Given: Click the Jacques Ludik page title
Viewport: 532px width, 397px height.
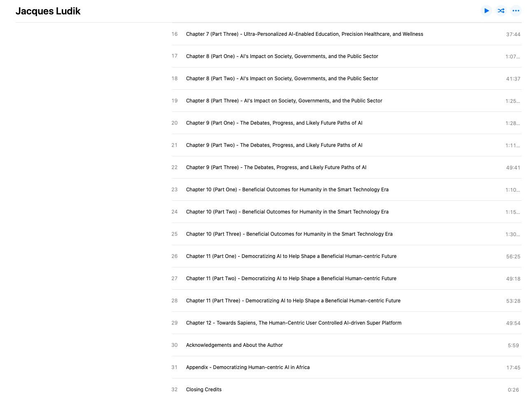Looking at the screenshot, I should point(48,11).
